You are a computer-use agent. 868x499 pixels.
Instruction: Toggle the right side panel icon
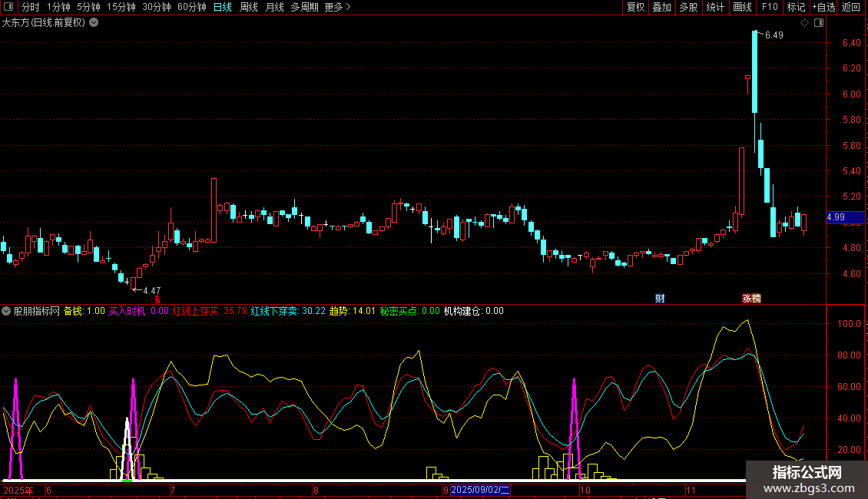pos(819,23)
